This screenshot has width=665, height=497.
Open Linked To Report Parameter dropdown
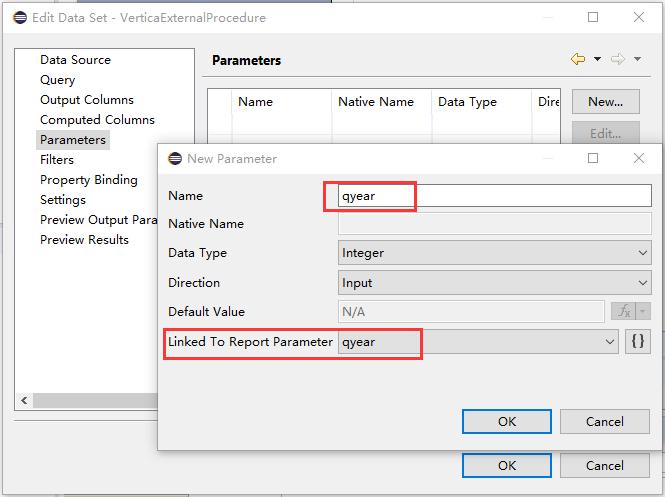point(609,342)
